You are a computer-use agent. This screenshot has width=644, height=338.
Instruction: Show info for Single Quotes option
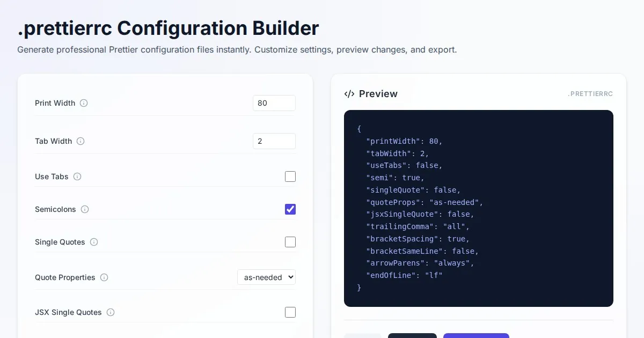[x=94, y=242]
